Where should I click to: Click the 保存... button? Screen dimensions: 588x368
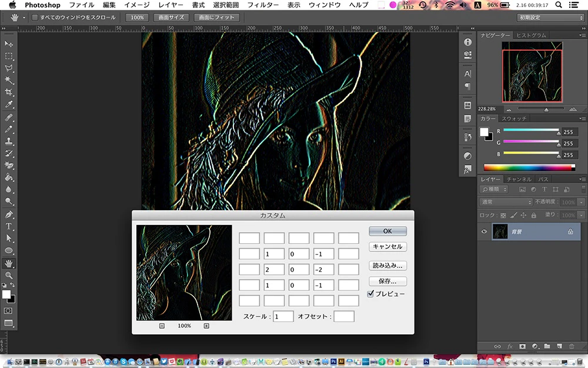coord(387,281)
